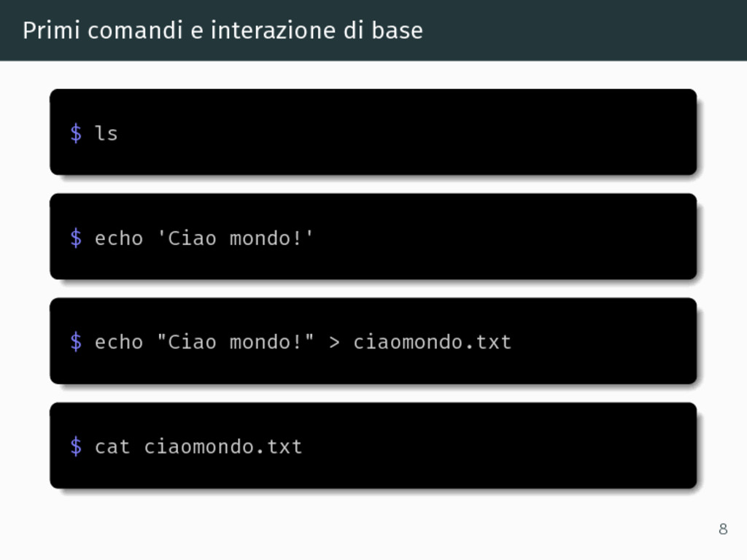Click the dollar prompt before ls
Screen dimensions: 747x560
tap(76, 133)
